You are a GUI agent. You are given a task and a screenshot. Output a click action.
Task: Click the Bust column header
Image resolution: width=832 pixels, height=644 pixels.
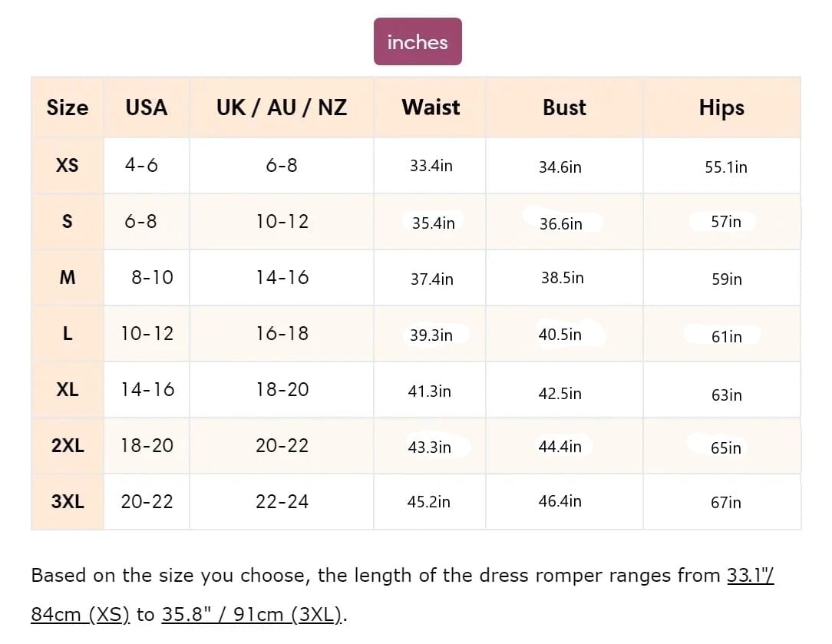coord(564,107)
